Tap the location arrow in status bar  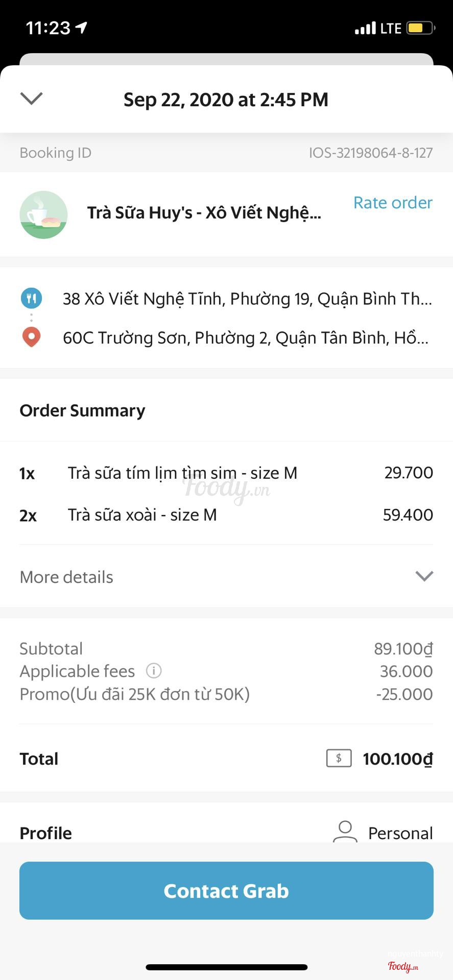pyautogui.click(x=81, y=27)
